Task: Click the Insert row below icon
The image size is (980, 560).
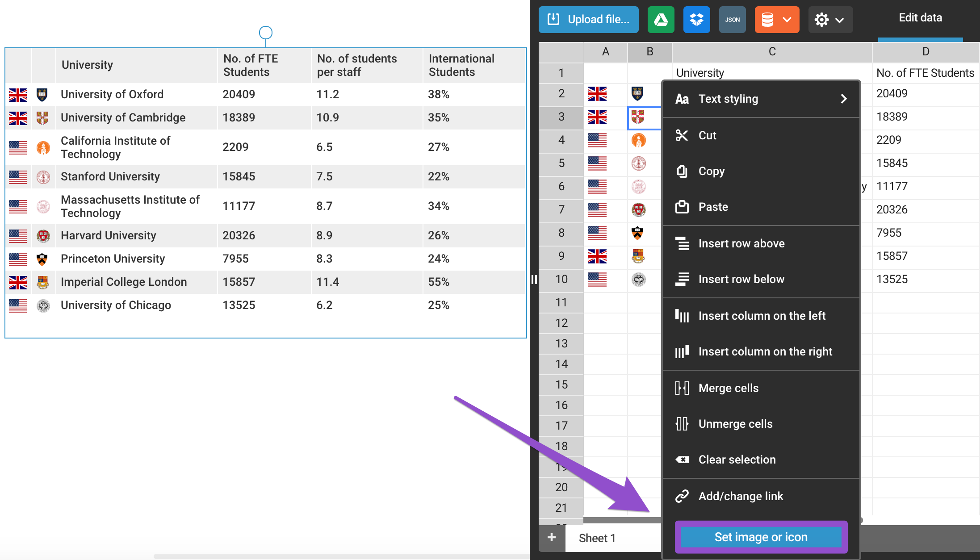Action: (x=682, y=279)
